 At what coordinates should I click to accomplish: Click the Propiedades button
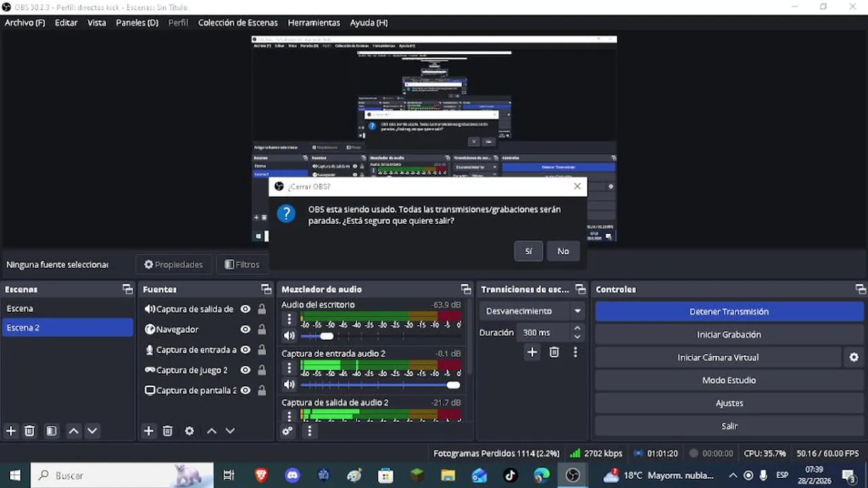[x=174, y=264]
